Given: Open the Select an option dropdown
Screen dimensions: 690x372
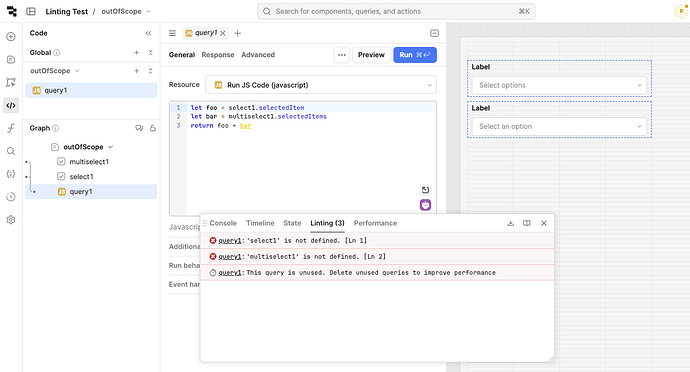Looking at the screenshot, I should [559, 126].
